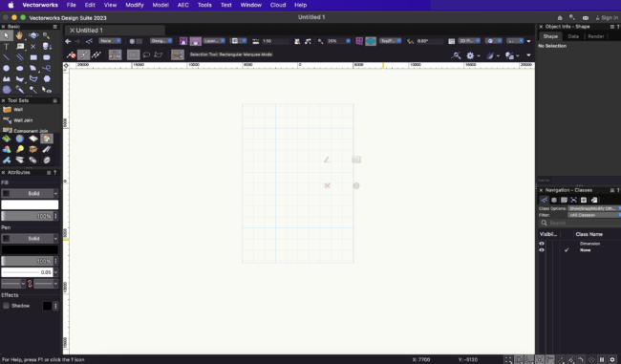Select the Rounded Rectangle tool
Screen dimensions: 621x364
47,57
